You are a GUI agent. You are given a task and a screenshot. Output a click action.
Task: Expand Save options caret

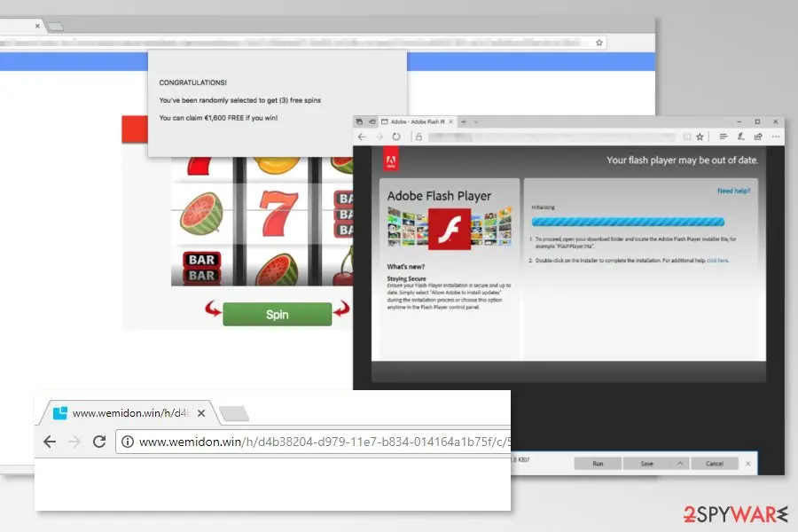680,464
